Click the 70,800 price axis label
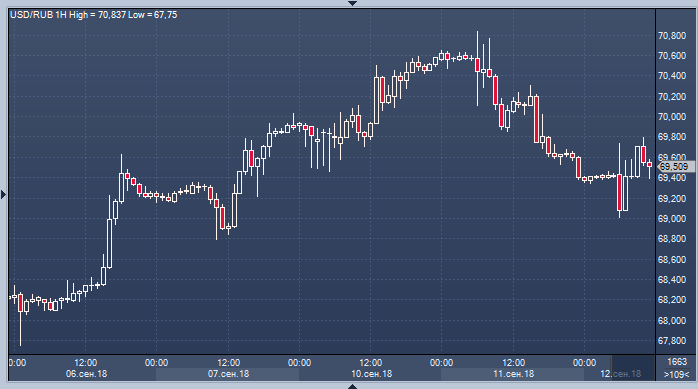The image size is (698, 389). click(x=672, y=36)
